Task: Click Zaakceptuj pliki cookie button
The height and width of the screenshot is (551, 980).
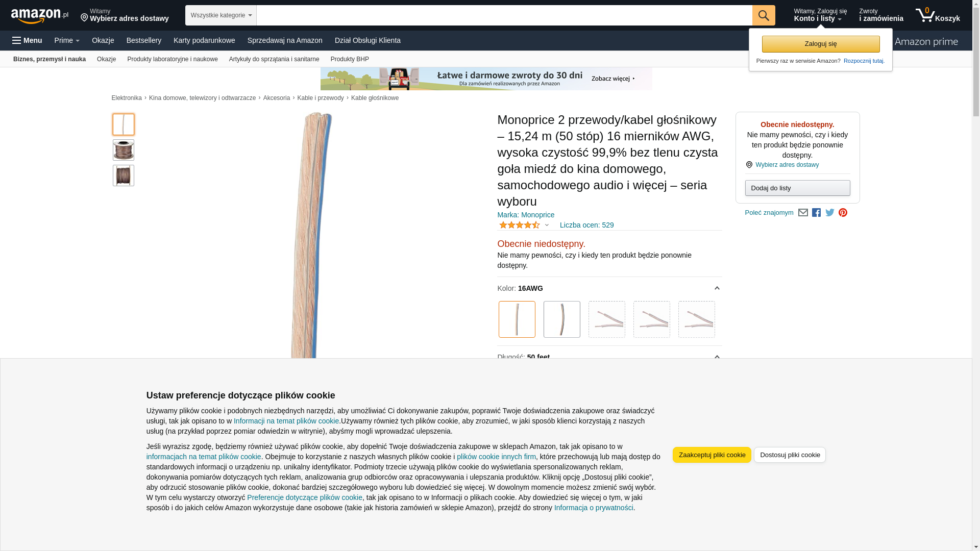Action: 712,455
